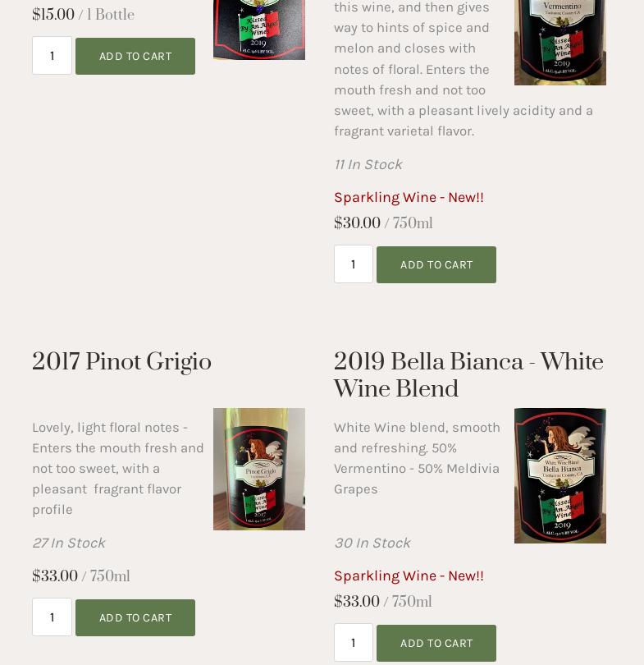
Task: Click Sparkling Wine label above $30.00 price
Action: click(x=409, y=197)
